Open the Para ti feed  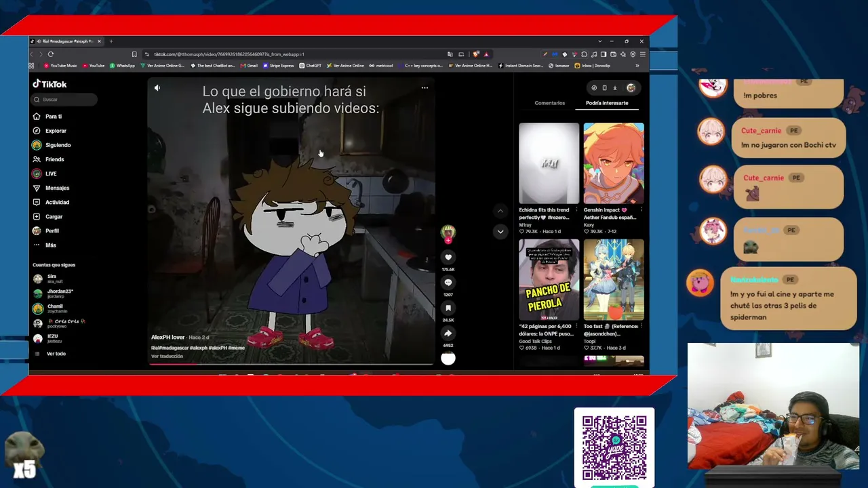coord(47,117)
